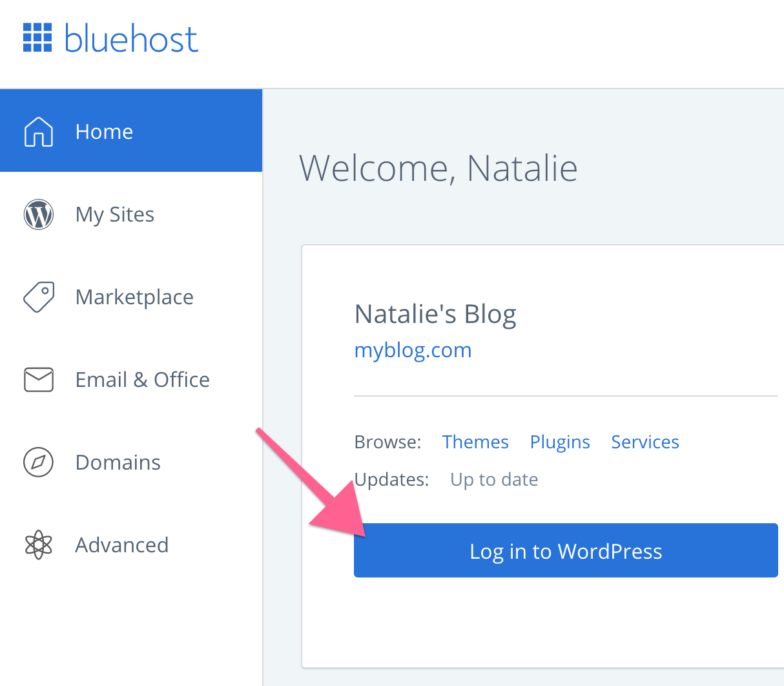This screenshot has height=686, width=784.
Task: Click the atom icon for Advanced
Action: [x=39, y=545]
